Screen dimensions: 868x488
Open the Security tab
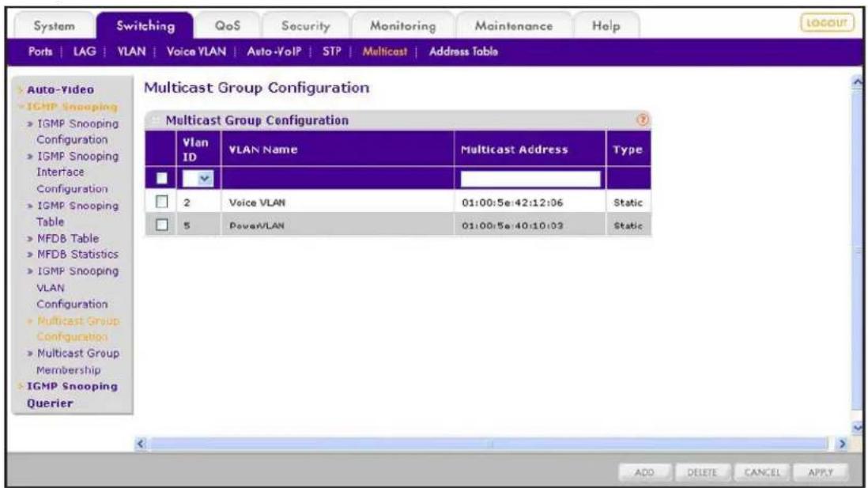pyautogui.click(x=306, y=26)
